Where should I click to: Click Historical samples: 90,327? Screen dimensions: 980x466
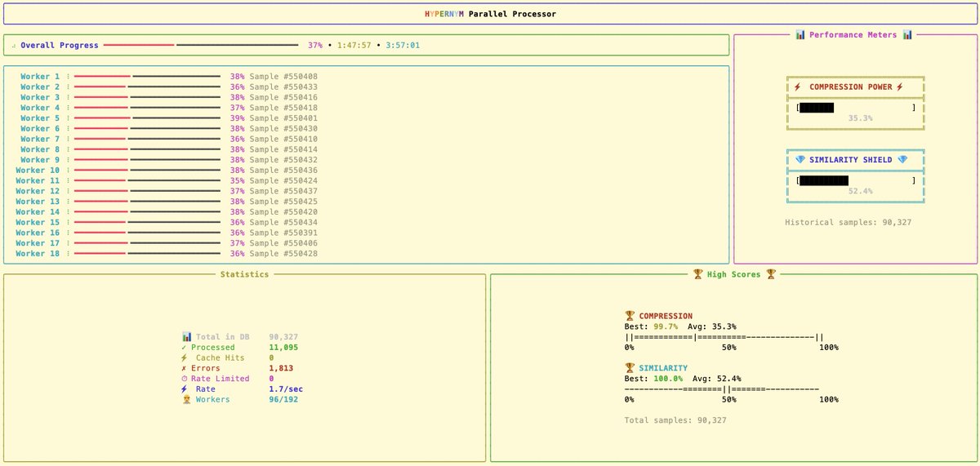point(849,223)
